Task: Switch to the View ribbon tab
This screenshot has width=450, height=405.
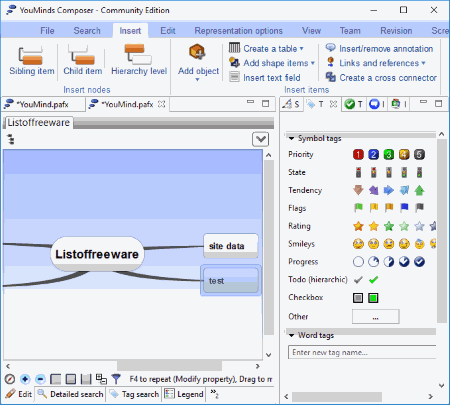Action: (311, 31)
